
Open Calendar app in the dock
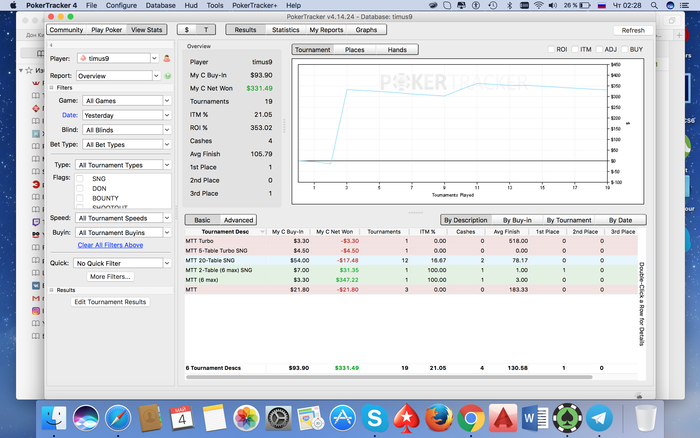[182, 418]
